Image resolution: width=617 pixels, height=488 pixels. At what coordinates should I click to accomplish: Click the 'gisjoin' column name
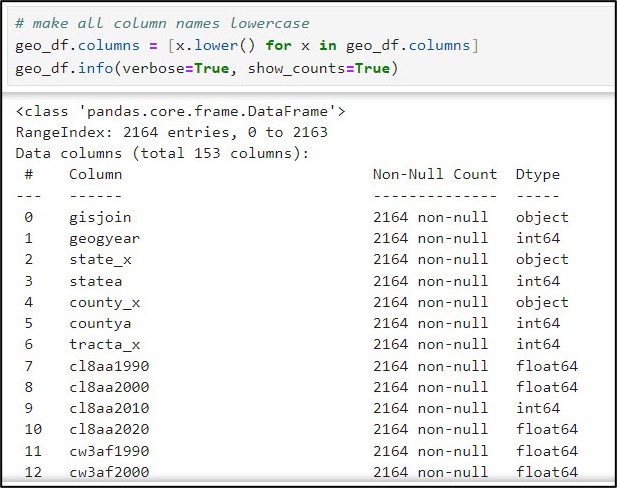point(100,217)
